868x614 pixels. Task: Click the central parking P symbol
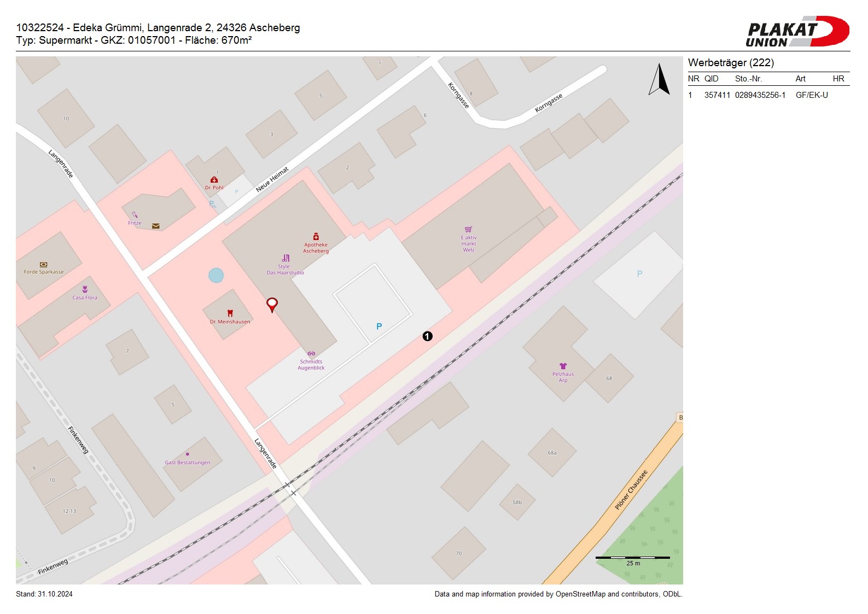[x=379, y=326]
